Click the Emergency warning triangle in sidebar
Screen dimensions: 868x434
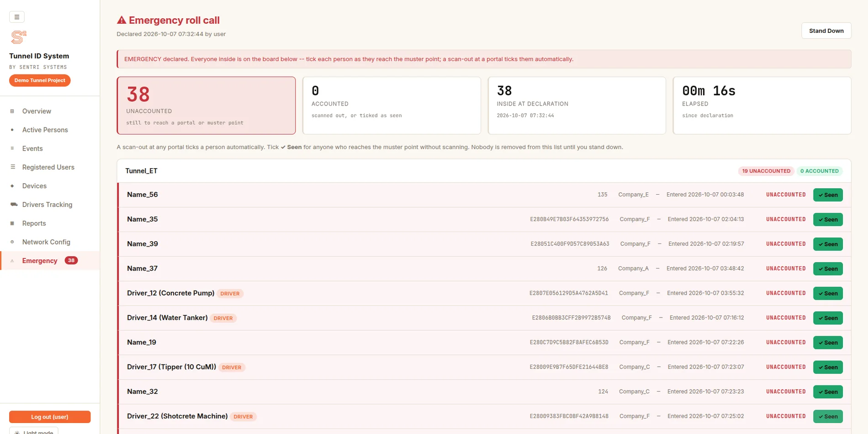[12, 261]
